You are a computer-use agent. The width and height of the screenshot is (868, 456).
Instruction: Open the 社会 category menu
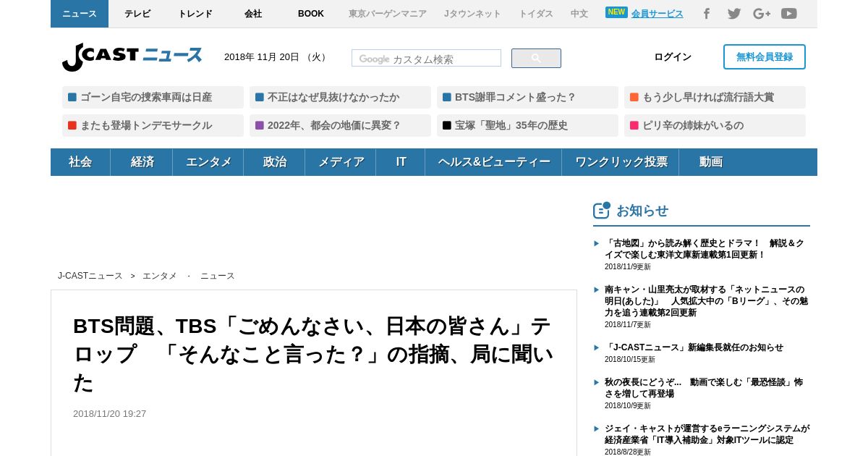(80, 162)
